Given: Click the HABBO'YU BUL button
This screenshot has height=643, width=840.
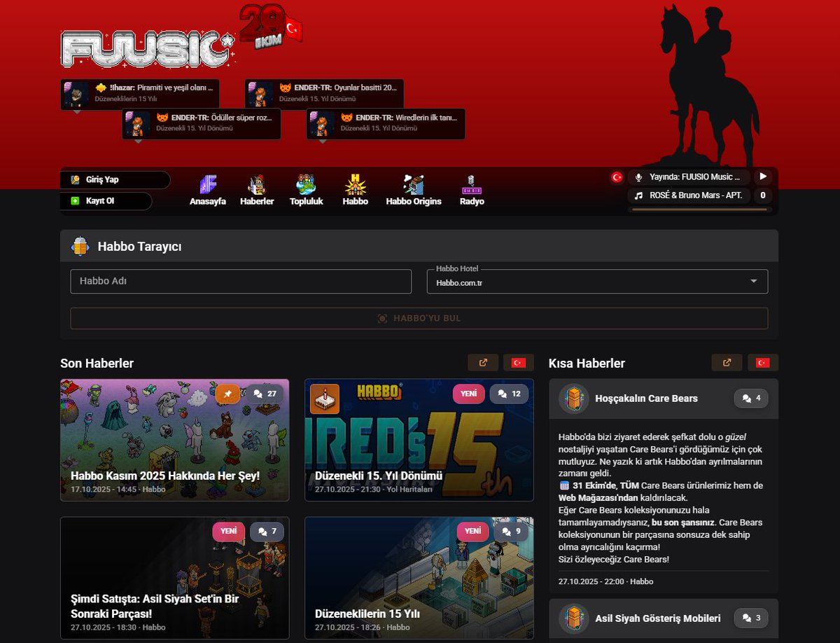Looking at the screenshot, I should pyautogui.click(x=419, y=318).
